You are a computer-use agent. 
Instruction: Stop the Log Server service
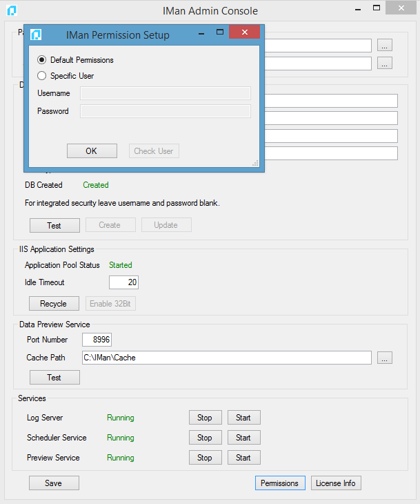pos(205,418)
